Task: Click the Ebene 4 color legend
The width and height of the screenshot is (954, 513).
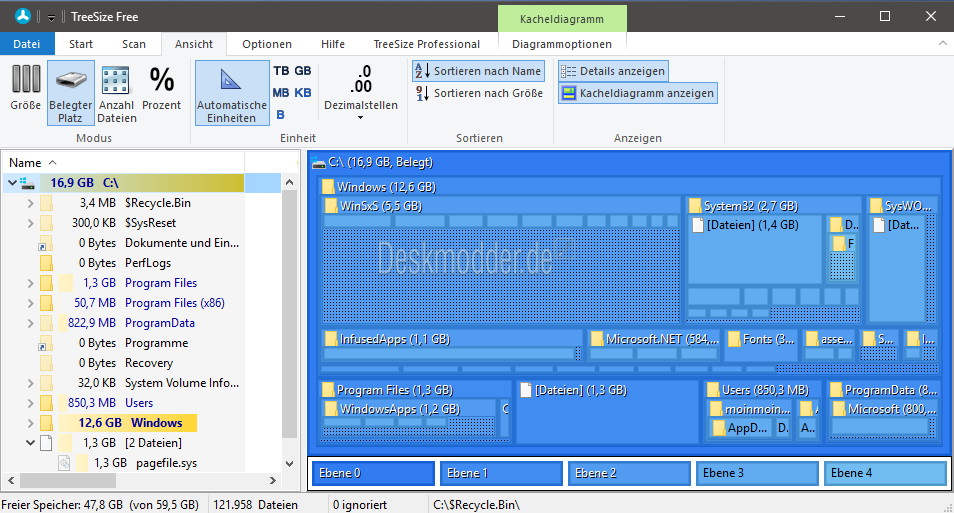Action: tap(885, 473)
